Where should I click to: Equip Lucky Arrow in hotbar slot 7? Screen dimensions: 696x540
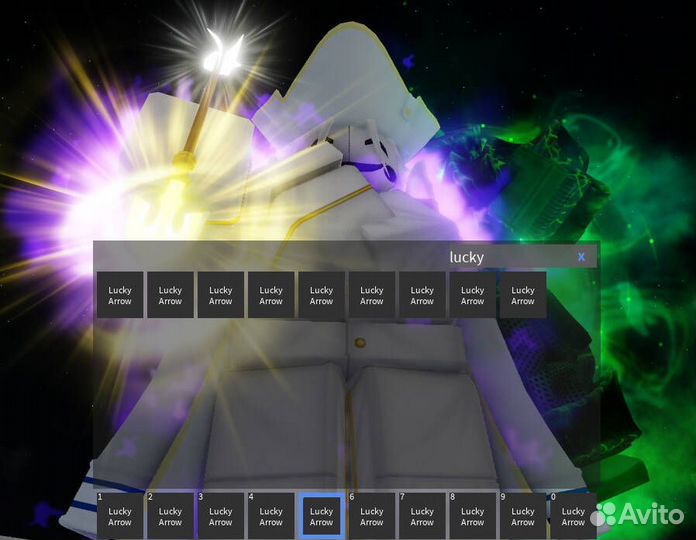(x=422, y=516)
